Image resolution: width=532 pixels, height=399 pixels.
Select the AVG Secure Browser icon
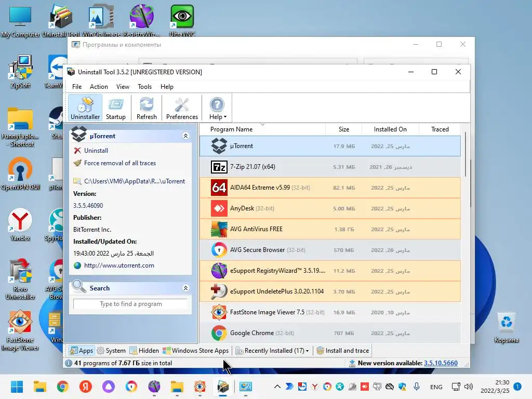click(219, 250)
